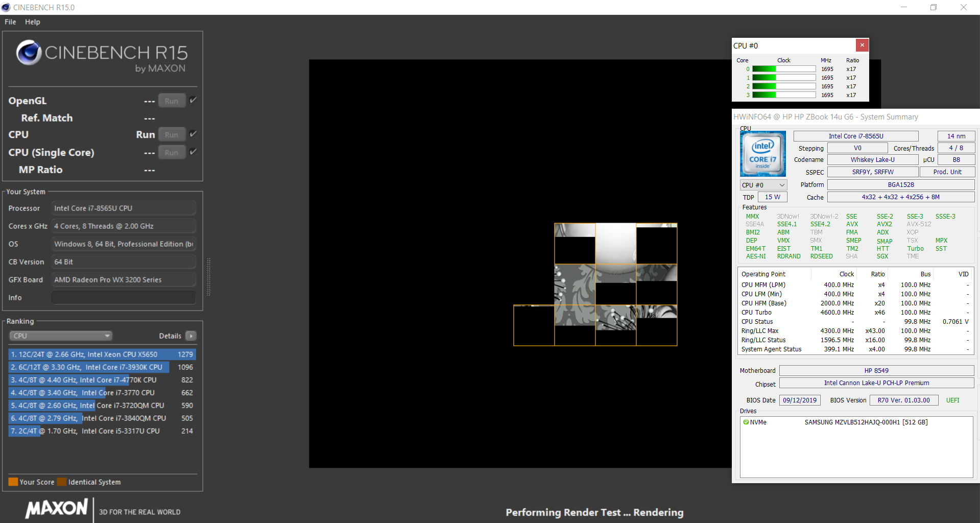Open the File menu
Image resolution: width=980 pixels, height=523 pixels.
click(x=10, y=22)
